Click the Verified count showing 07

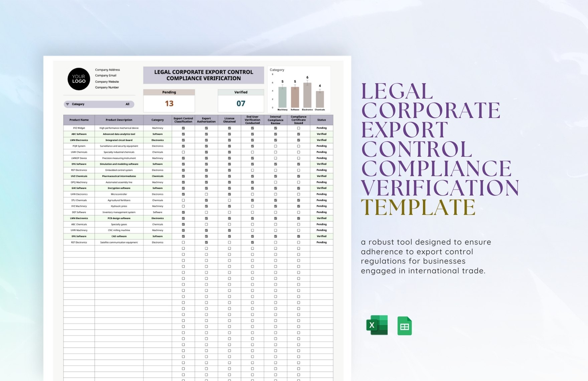pos(241,104)
